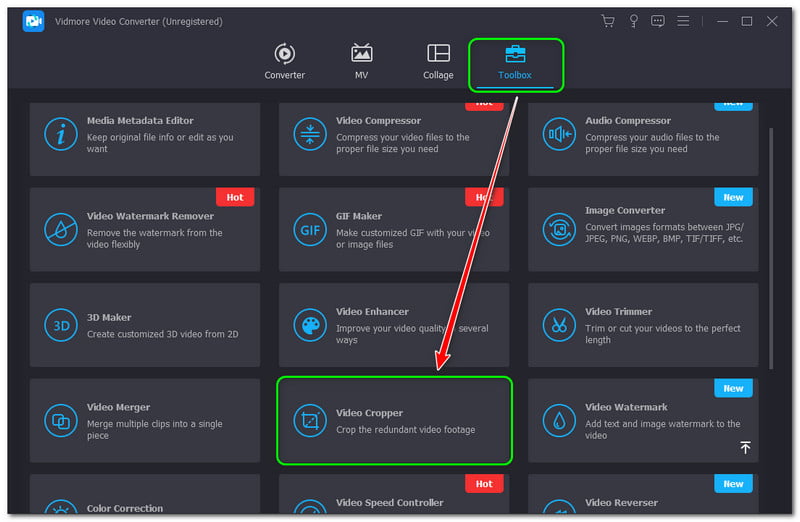Click the Video Trimmer scissors icon
This screenshot has width=800, height=522.
click(559, 325)
